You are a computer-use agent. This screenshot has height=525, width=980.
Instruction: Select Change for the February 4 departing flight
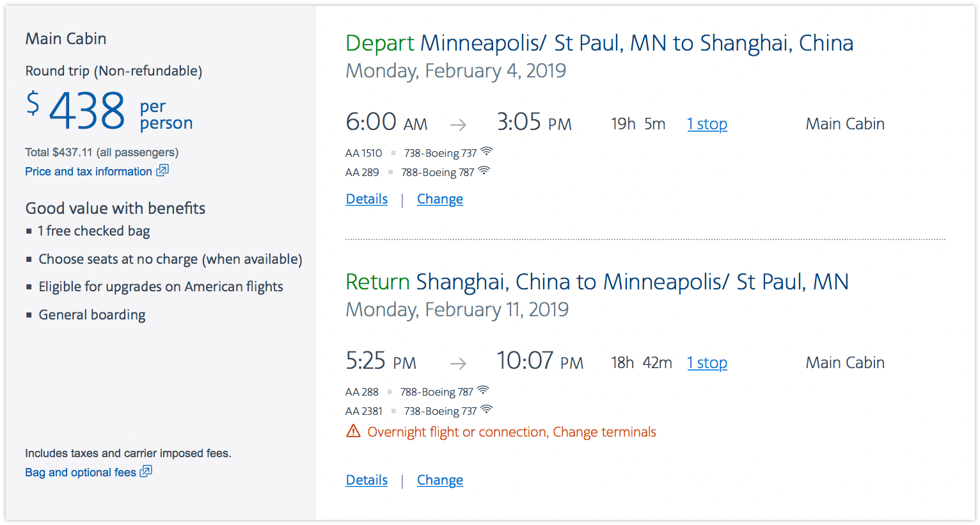[440, 199]
